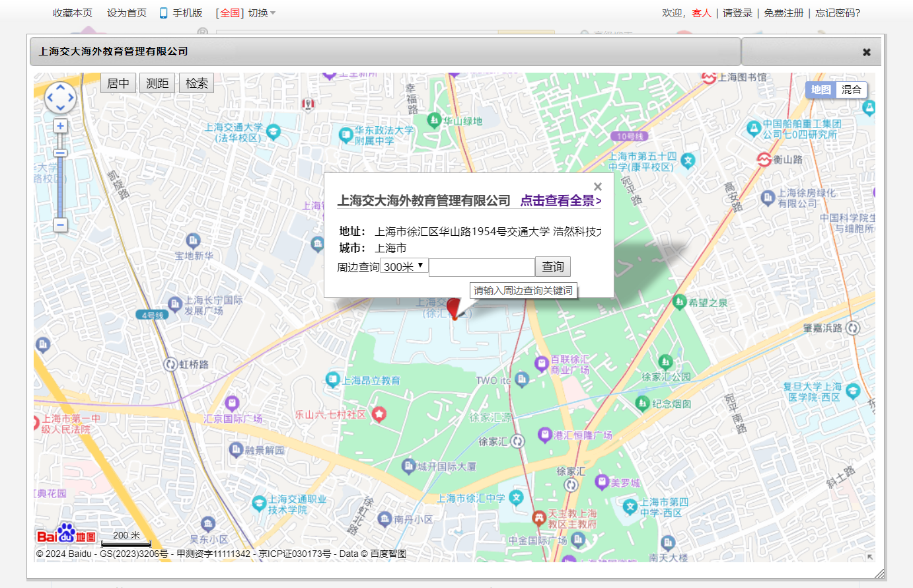913x588 pixels.
Task: Click the map zoom out minus button
Action: click(60, 225)
